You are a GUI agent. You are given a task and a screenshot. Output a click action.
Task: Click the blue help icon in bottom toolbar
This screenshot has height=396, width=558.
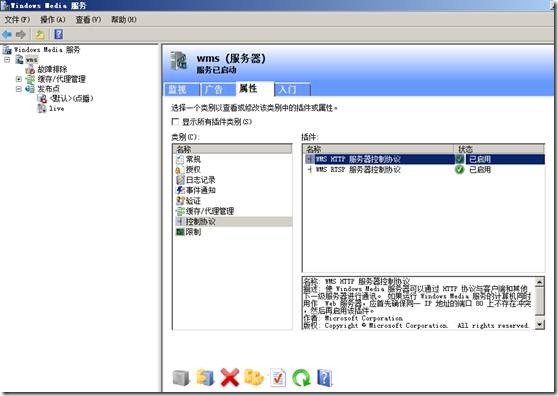tap(324, 377)
